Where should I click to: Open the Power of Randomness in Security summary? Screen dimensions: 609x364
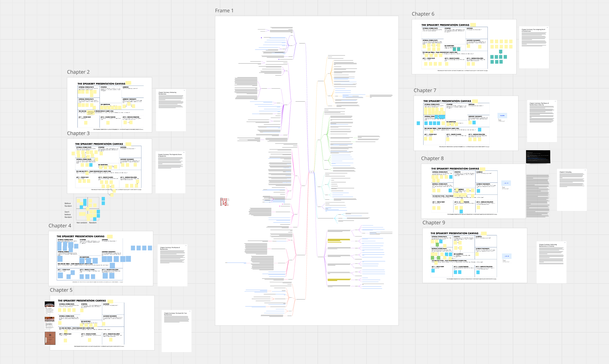542,121
